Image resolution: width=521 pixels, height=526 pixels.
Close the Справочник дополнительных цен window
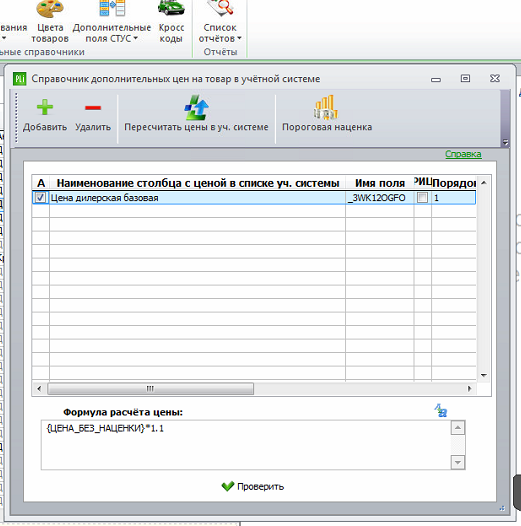(x=495, y=78)
